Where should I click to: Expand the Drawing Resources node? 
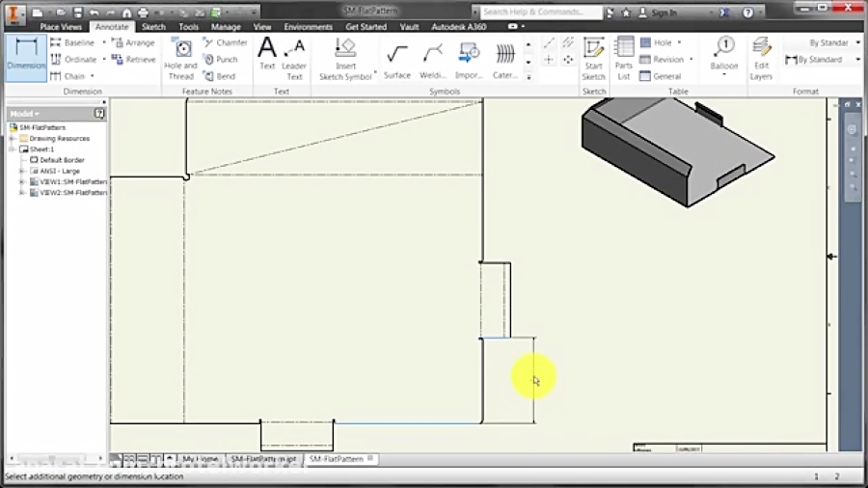13,138
